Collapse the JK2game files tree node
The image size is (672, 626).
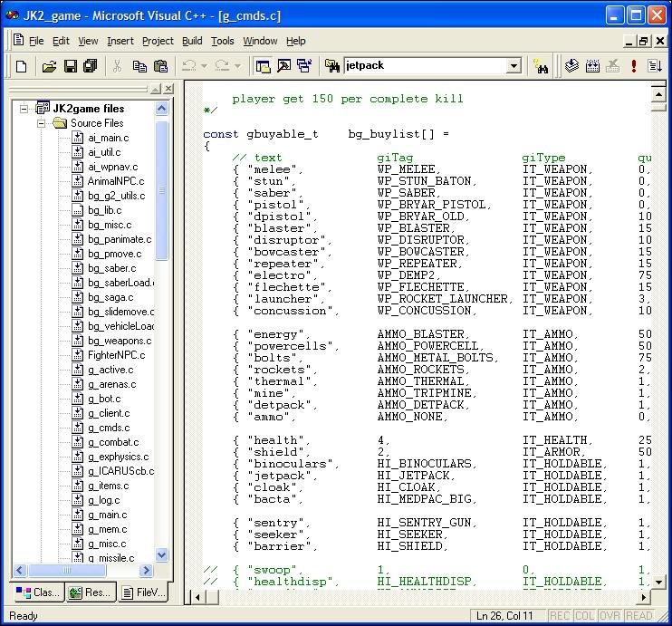pyautogui.click(x=24, y=109)
